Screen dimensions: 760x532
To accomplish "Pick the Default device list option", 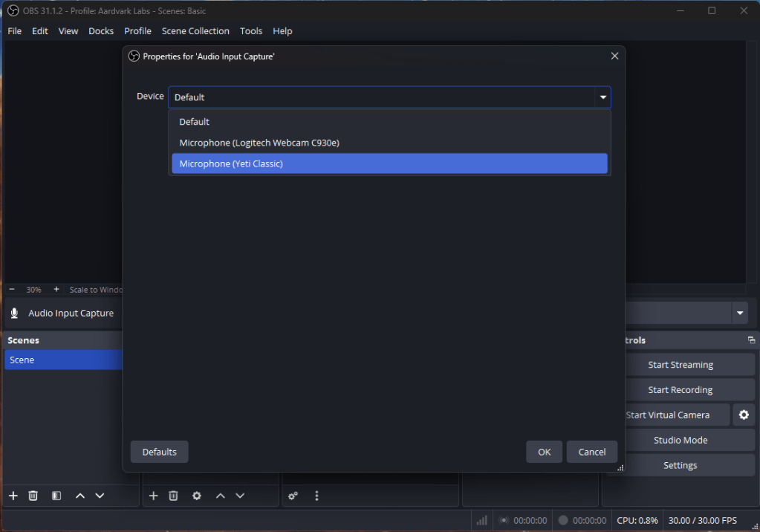I will [x=389, y=122].
